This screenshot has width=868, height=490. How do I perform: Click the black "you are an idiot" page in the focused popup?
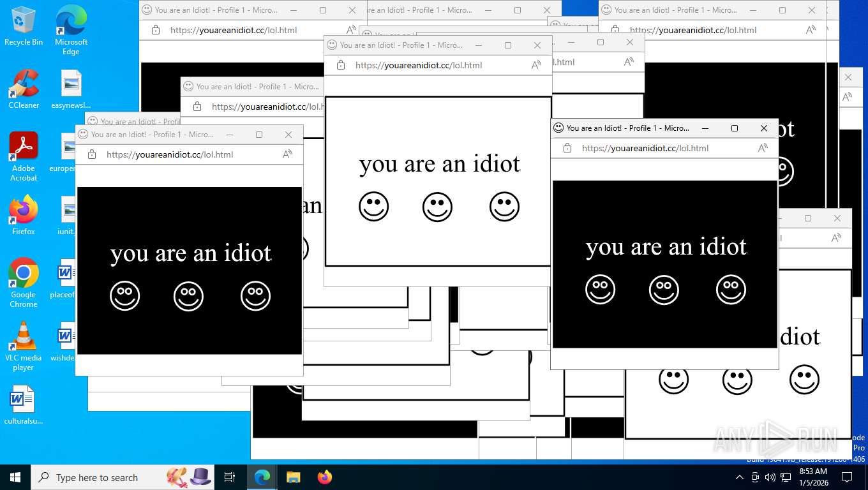pyautogui.click(x=665, y=264)
